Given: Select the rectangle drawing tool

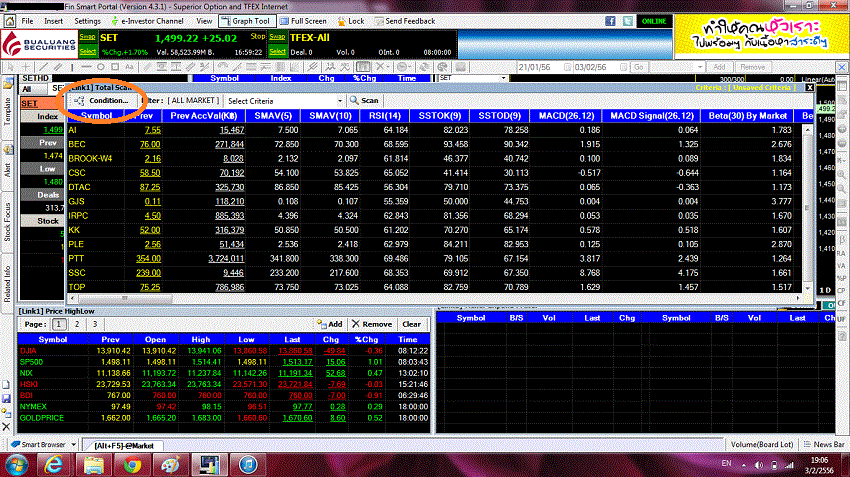Looking at the screenshot, I should pos(115,67).
